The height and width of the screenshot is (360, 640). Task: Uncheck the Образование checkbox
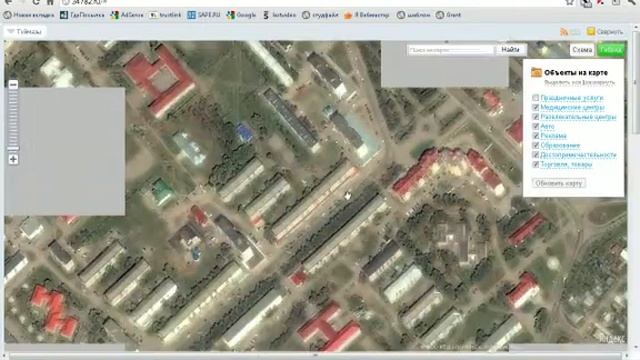tap(536, 145)
